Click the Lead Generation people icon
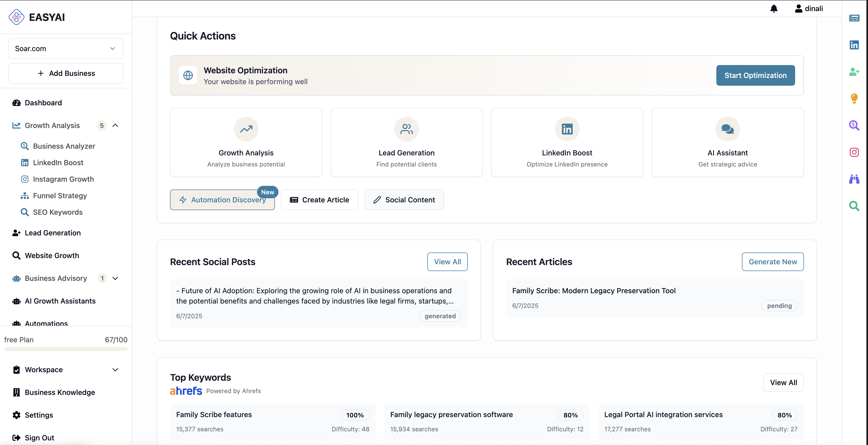This screenshot has width=868, height=445. [x=406, y=129]
